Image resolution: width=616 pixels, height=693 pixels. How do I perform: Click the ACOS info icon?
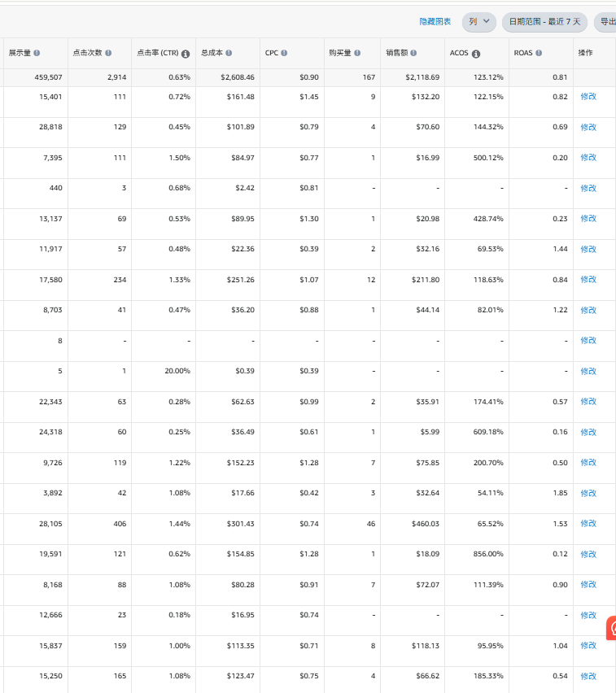point(476,54)
